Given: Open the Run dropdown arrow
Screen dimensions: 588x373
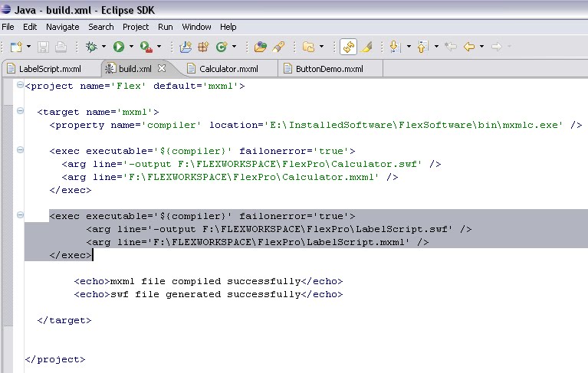Looking at the screenshot, I should (131, 47).
